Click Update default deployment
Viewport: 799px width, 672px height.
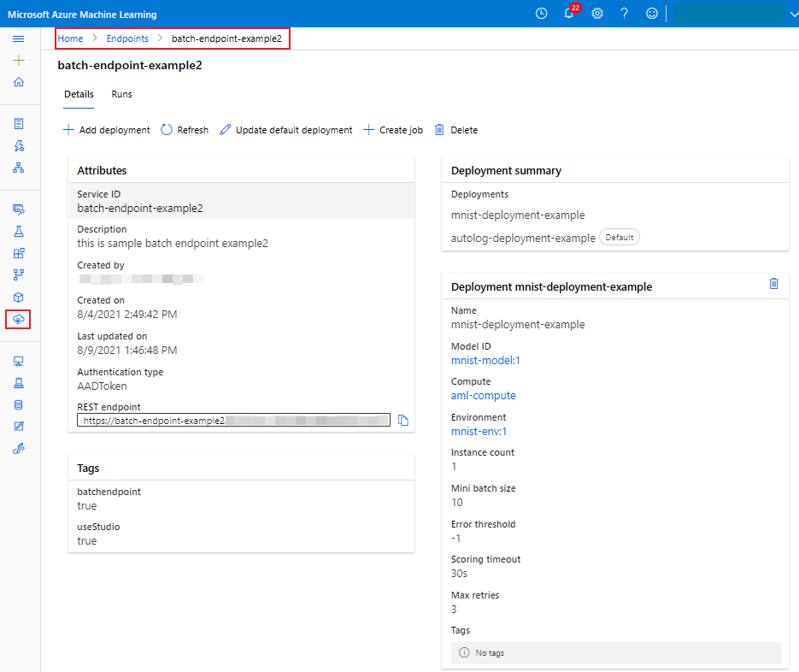[286, 130]
